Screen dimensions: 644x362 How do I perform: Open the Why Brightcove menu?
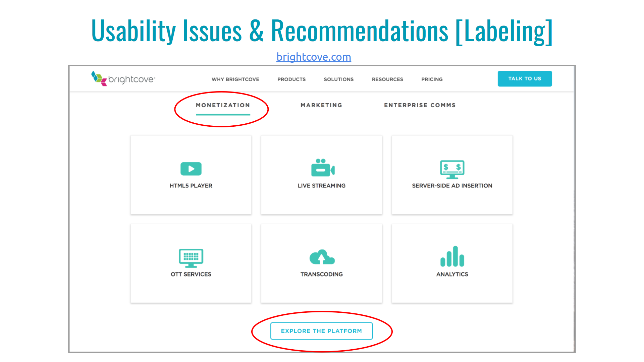(235, 79)
